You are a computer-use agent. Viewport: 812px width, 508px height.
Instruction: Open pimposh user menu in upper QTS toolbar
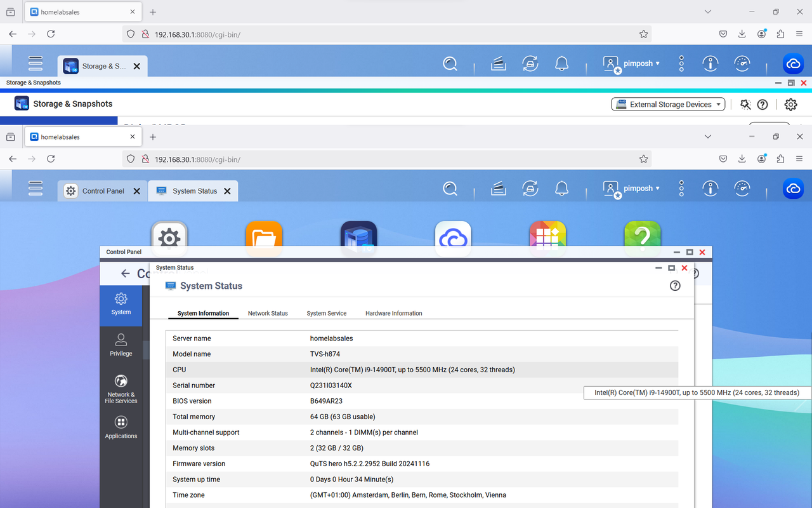point(632,63)
